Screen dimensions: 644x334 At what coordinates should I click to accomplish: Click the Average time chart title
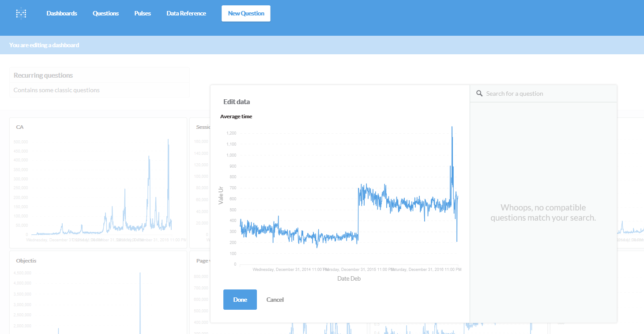pos(236,116)
